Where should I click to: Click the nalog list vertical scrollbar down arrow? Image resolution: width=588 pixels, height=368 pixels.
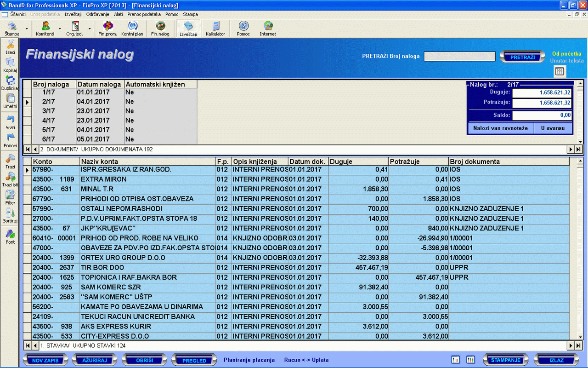[580, 141]
